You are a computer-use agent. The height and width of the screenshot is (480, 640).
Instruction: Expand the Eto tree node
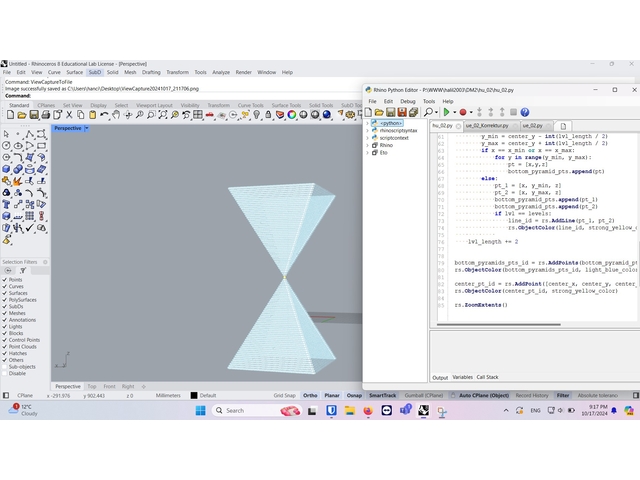367,153
